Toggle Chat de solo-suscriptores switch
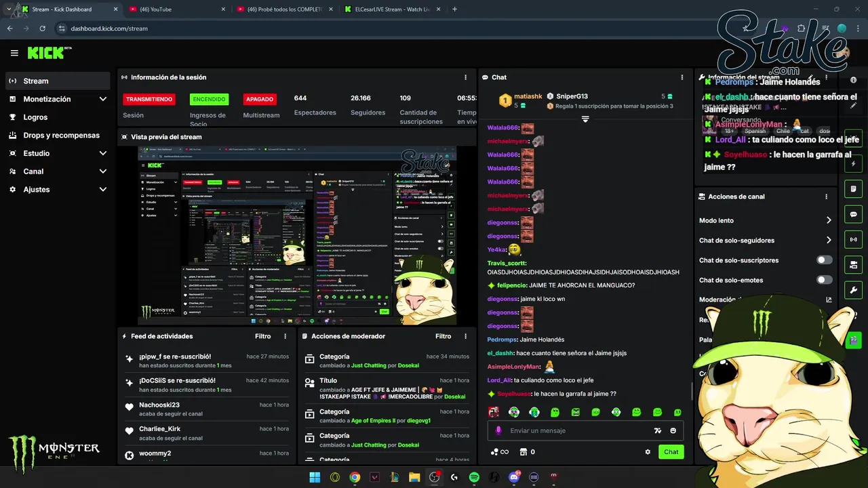Image resolution: width=868 pixels, height=488 pixels. [x=825, y=260]
